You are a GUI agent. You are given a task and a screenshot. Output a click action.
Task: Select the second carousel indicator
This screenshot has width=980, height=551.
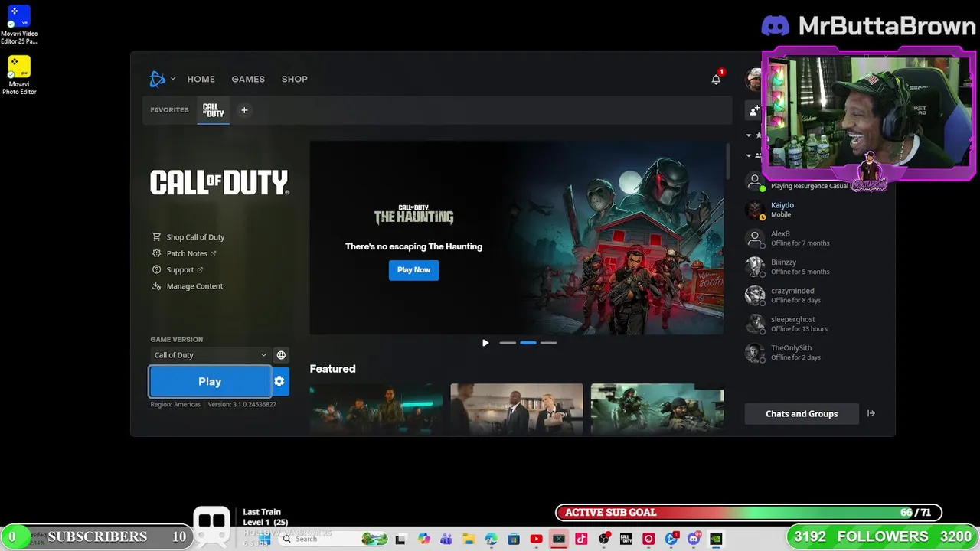tap(528, 343)
